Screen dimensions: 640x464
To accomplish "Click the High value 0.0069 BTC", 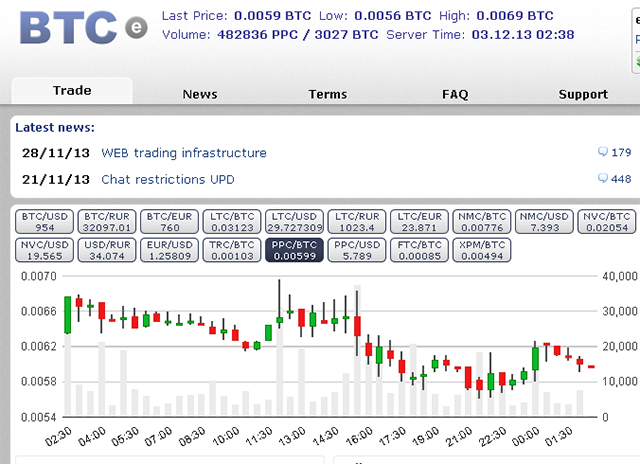I will coord(515,16).
